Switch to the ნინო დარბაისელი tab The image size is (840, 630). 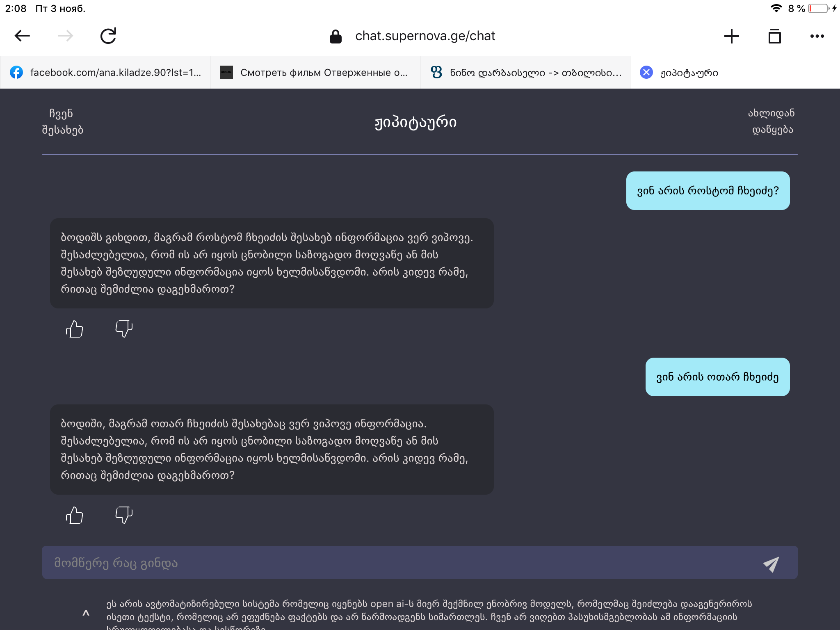[525, 73]
